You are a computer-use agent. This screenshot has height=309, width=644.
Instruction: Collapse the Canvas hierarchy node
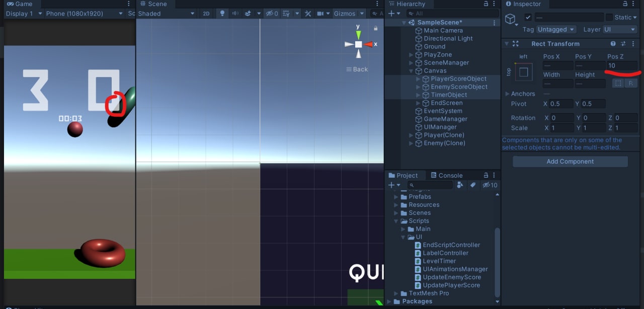coord(412,71)
